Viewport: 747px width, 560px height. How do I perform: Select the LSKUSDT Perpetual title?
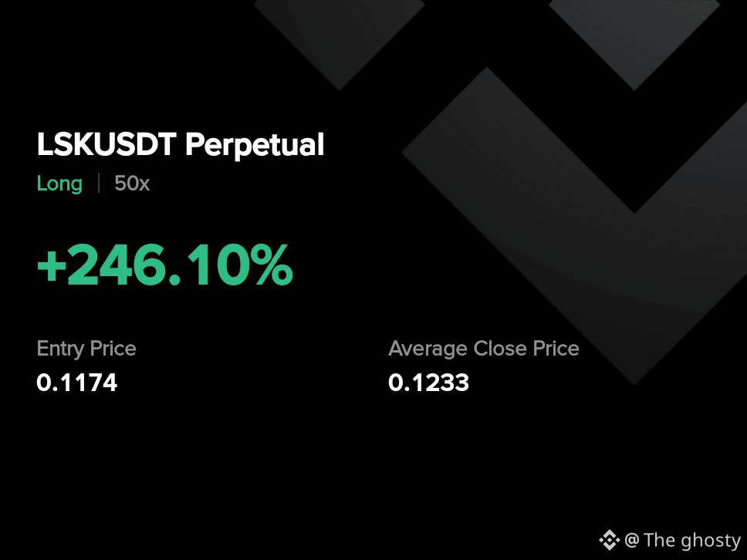click(x=181, y=145)
